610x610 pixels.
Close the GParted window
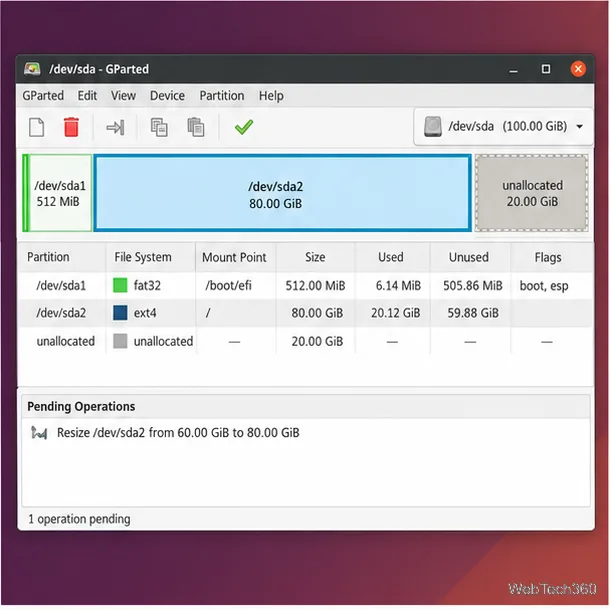(578, 69)
